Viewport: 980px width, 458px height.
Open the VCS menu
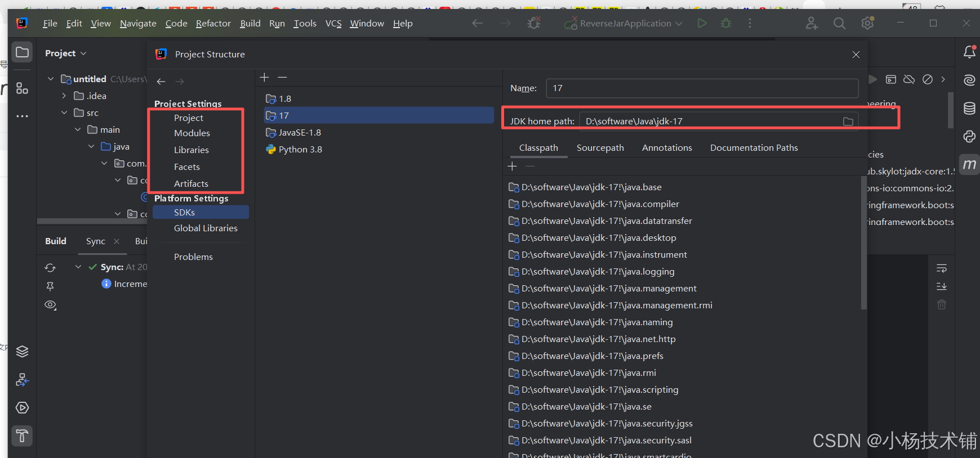tap(333, 23)
